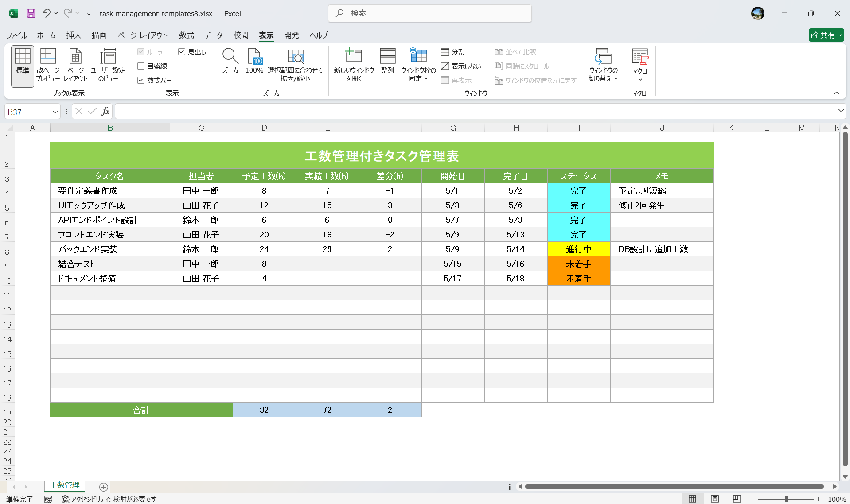
Task: Collapse the ribbon with the chevron
Action: 836,93
